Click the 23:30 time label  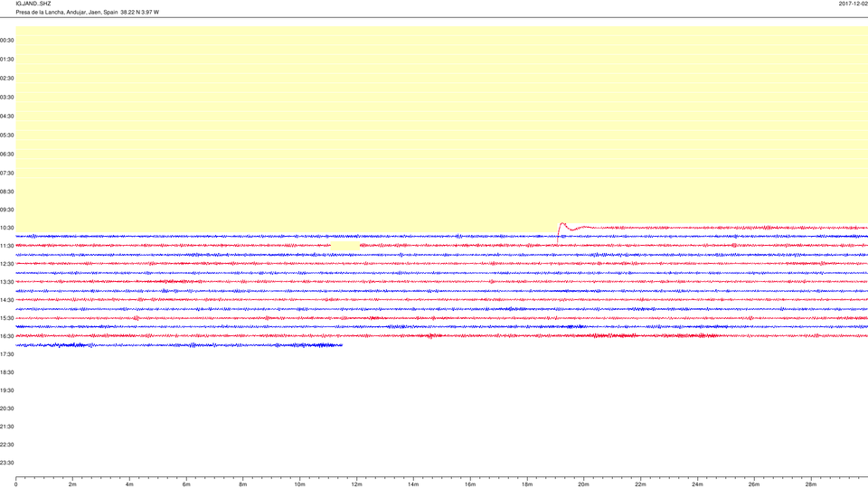(7, 463)
